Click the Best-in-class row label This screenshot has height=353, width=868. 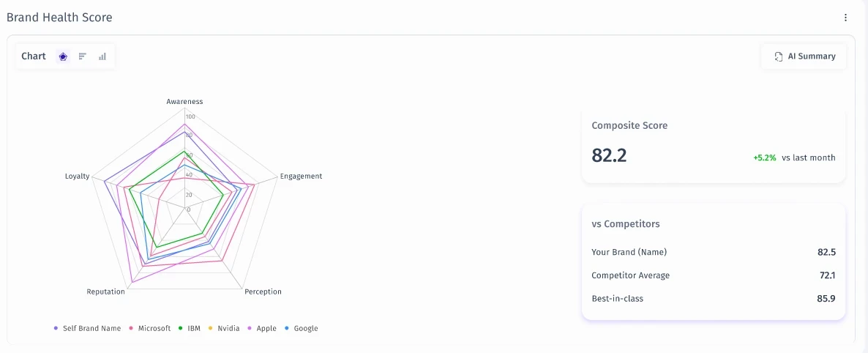click(617, 299)
